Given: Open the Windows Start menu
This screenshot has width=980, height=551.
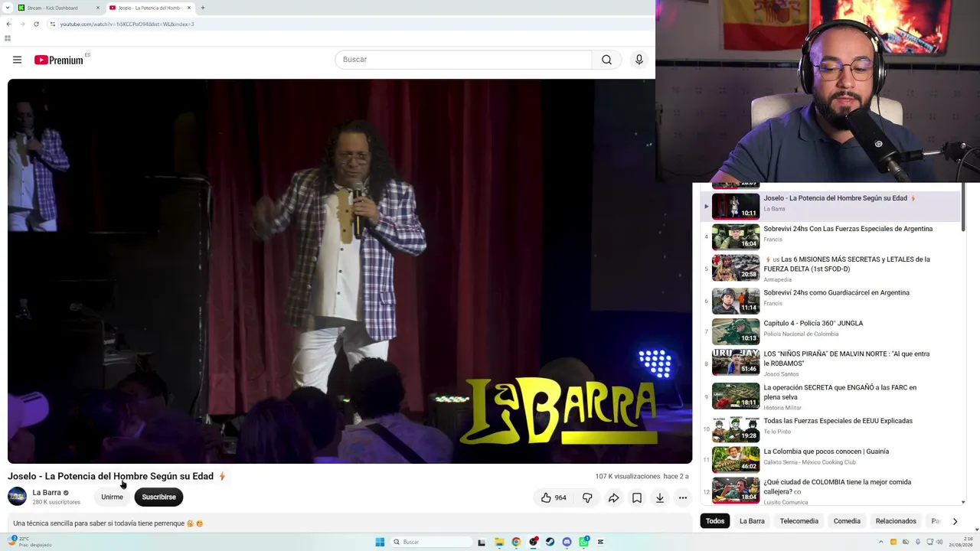Looking at the screenshot, I should pos(380,542).
